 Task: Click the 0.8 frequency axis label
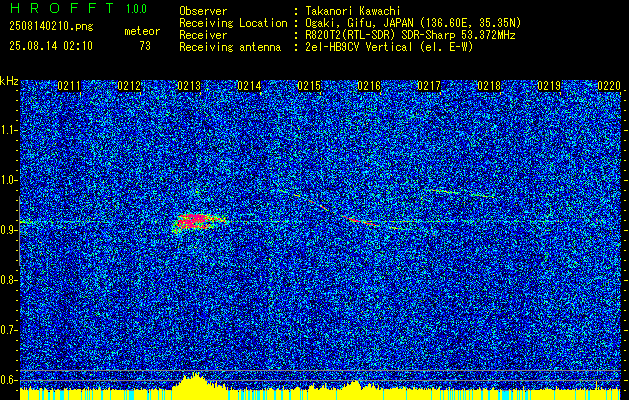click(8, 280)
